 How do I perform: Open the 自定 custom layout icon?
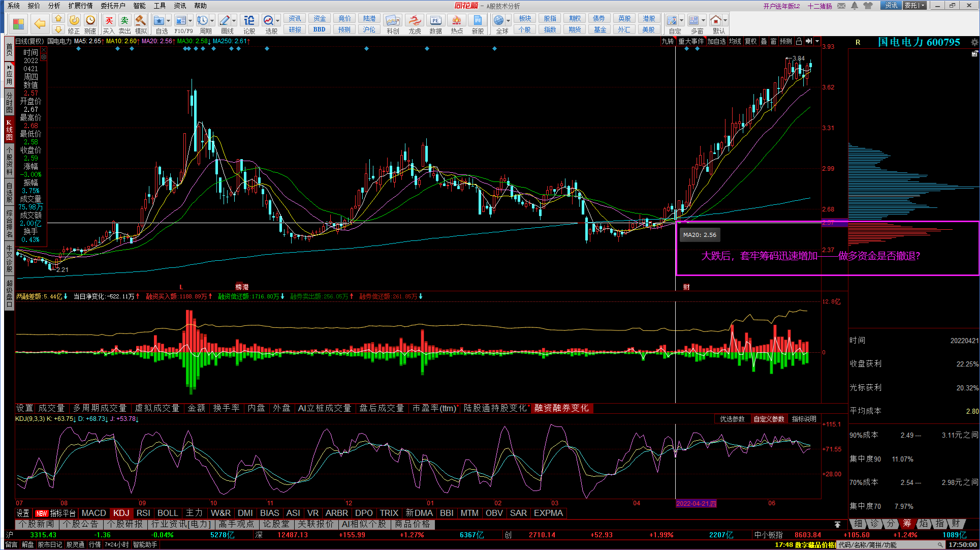[672, 21]
